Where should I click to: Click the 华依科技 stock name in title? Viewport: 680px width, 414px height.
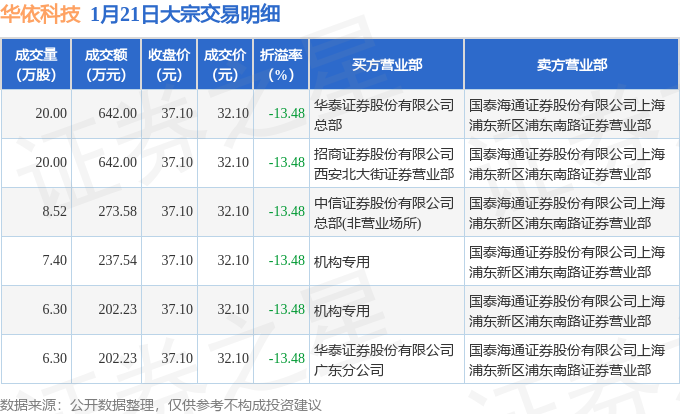pos(40,14)
